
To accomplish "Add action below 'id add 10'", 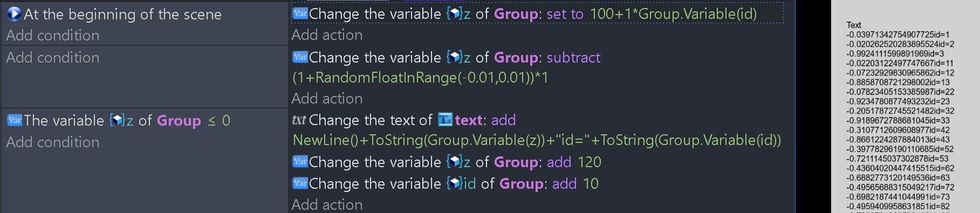I will (327, 205).
